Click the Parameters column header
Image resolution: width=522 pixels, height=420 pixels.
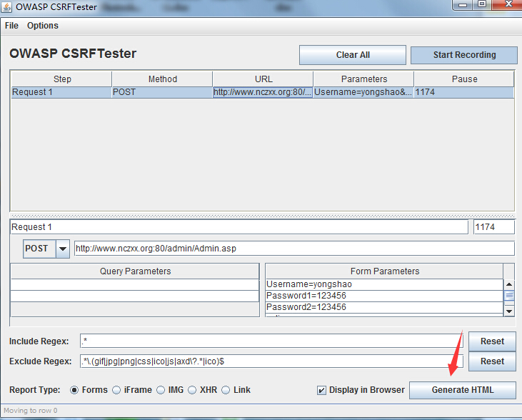[x=364, y=79]
